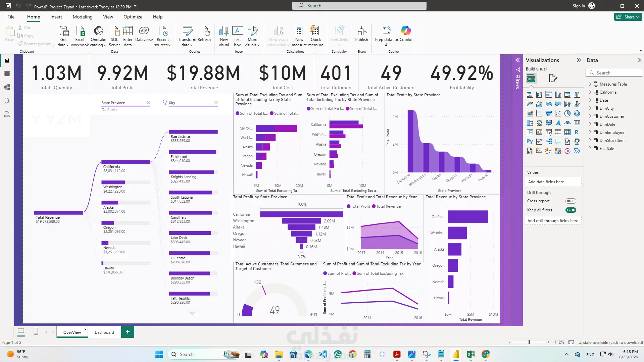Screen dimensions: 644x362
Task: Switch to the Dashboard page tab
Action: pyautogui.click(x=104, y=332)
